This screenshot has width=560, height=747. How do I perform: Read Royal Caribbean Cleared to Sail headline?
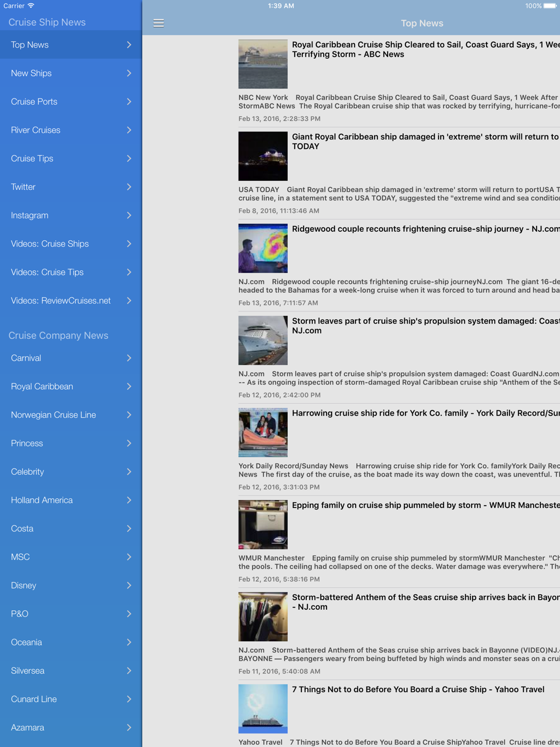pyautogui.click(x=426, y=49)
